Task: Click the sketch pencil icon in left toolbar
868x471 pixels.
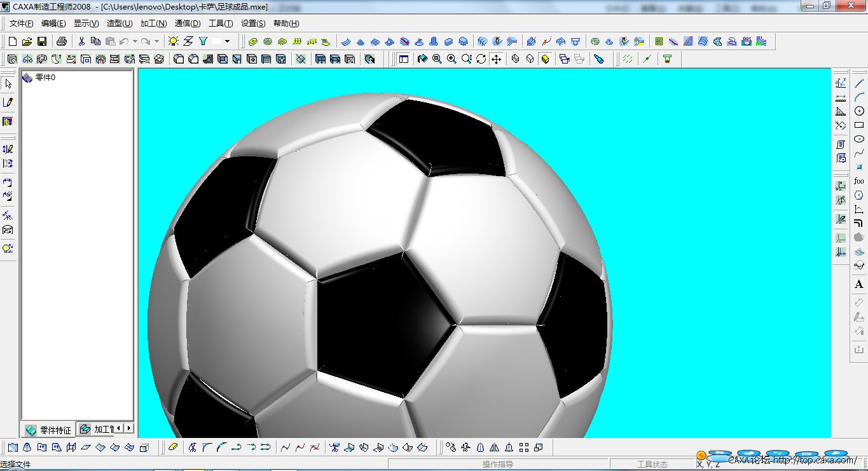Action: tap(8, 102)
